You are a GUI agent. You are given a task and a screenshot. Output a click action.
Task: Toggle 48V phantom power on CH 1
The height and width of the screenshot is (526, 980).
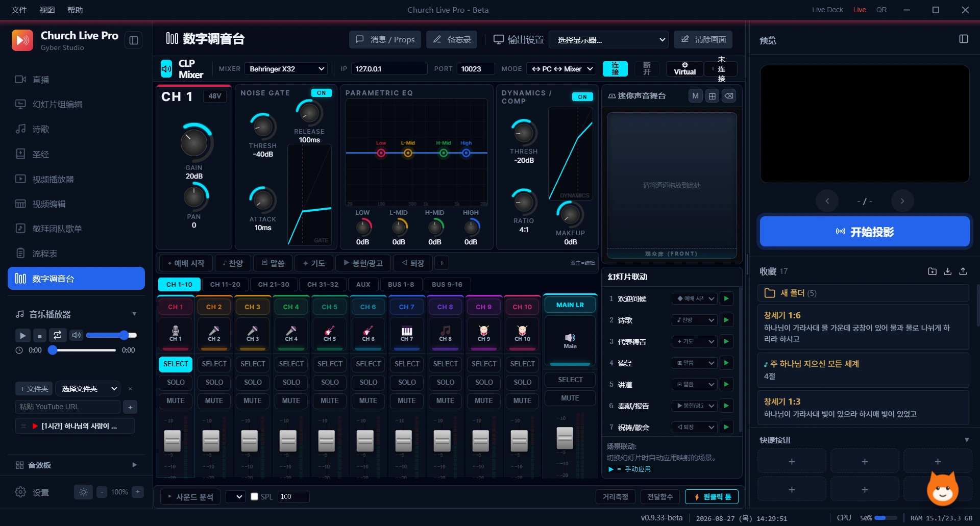(x=215, y=96)
